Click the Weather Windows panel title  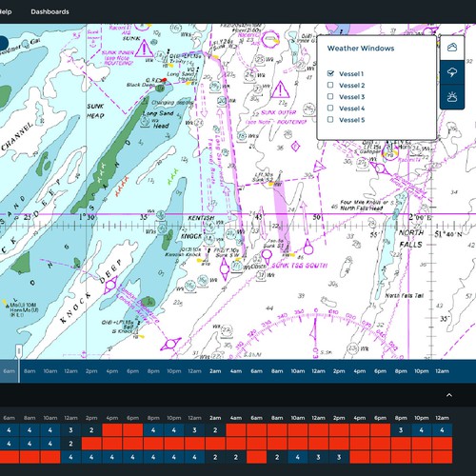361,49
